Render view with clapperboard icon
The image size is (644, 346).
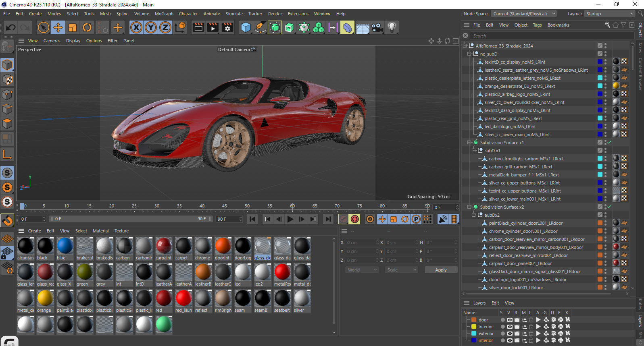(198, 27)
